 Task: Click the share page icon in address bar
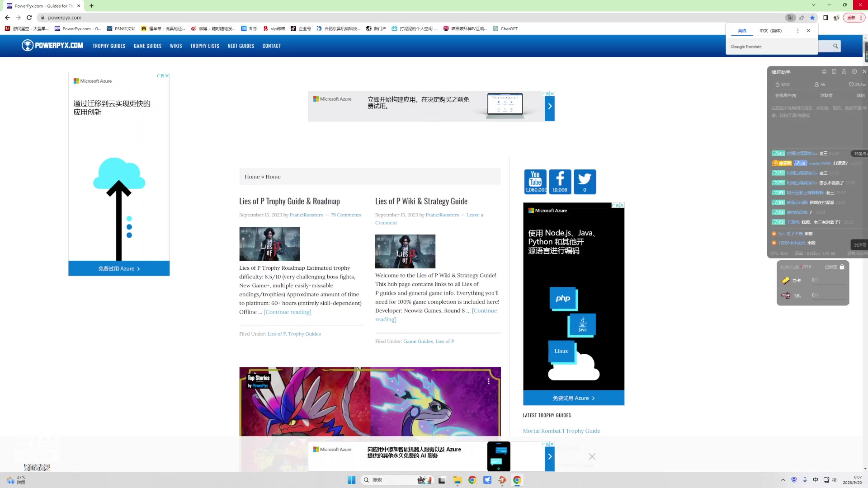(x=802, y=18)
